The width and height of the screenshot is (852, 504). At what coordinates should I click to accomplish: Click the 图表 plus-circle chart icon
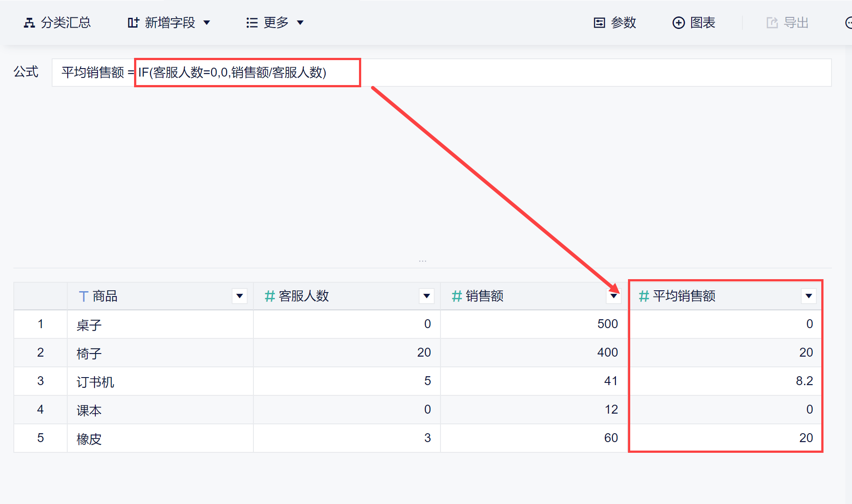(x=678, y=23)
